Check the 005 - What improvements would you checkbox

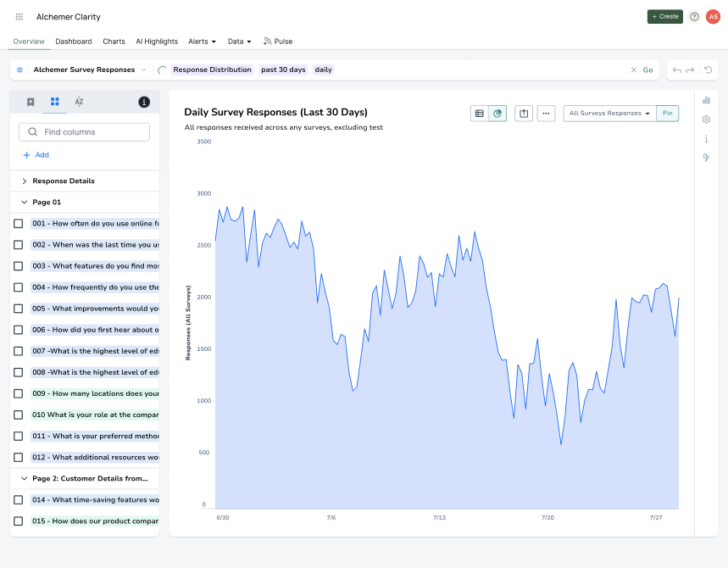18,309
